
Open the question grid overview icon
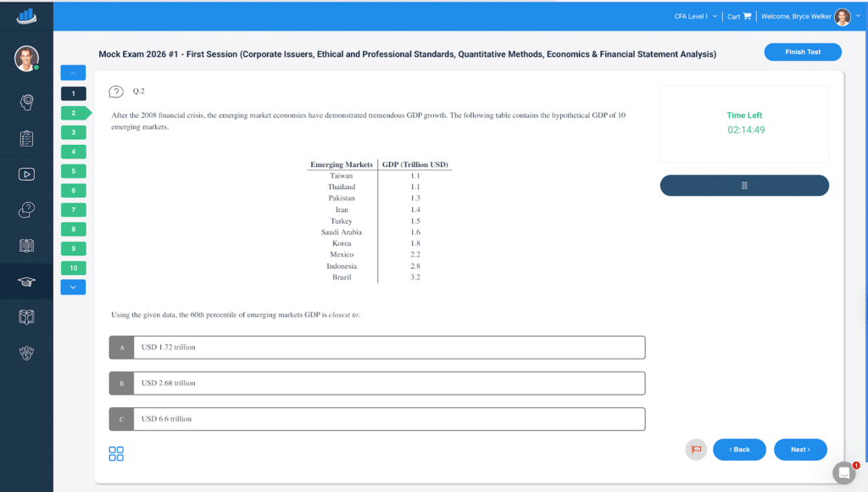click(x=116, y=454)
